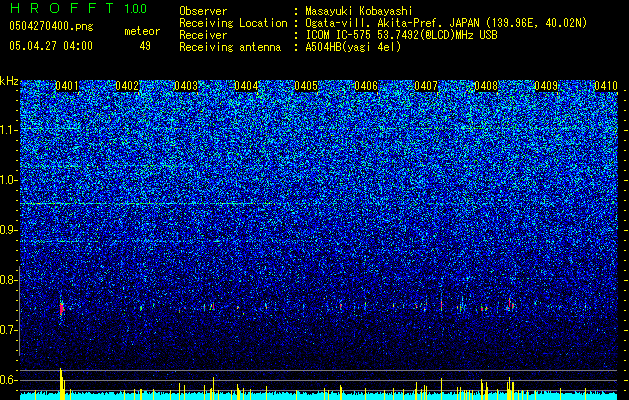Click the 0407 time marker
Image resolution: width=629 pixels, height=400 pixels.
click(426, 86)
